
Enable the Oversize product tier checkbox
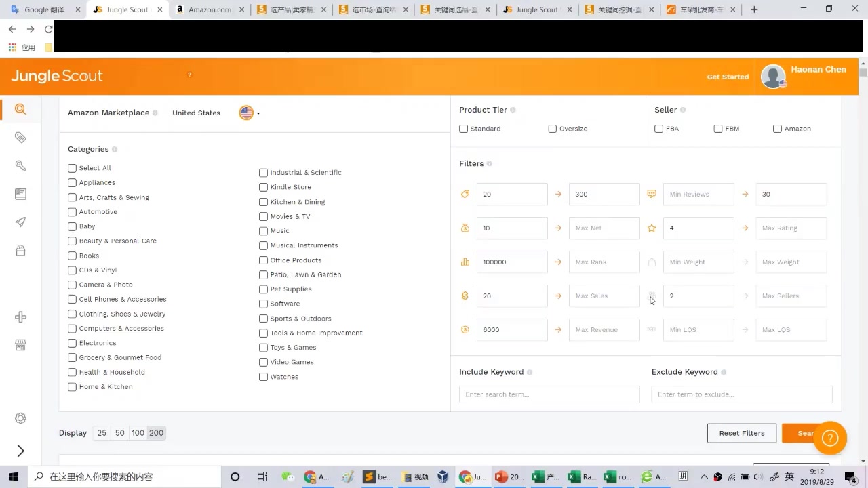pyautogui.click(x=553, y=129)
